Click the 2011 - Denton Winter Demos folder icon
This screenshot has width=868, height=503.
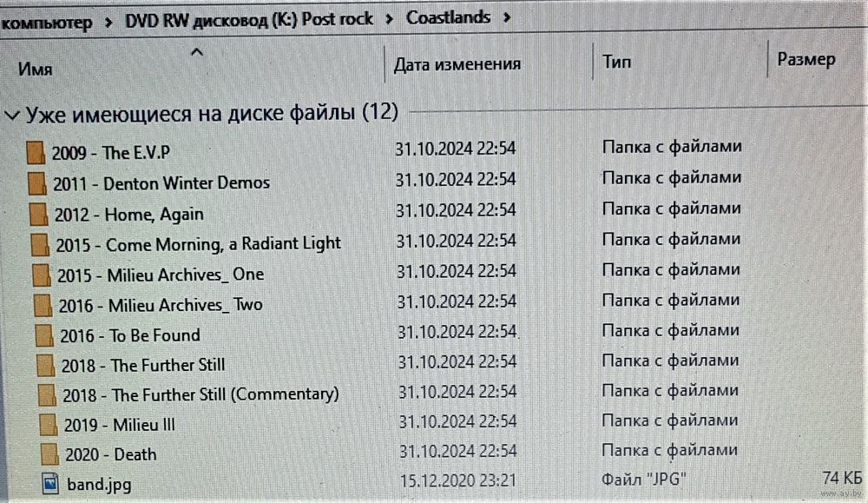pyautogui.click(x=37, y=183)
